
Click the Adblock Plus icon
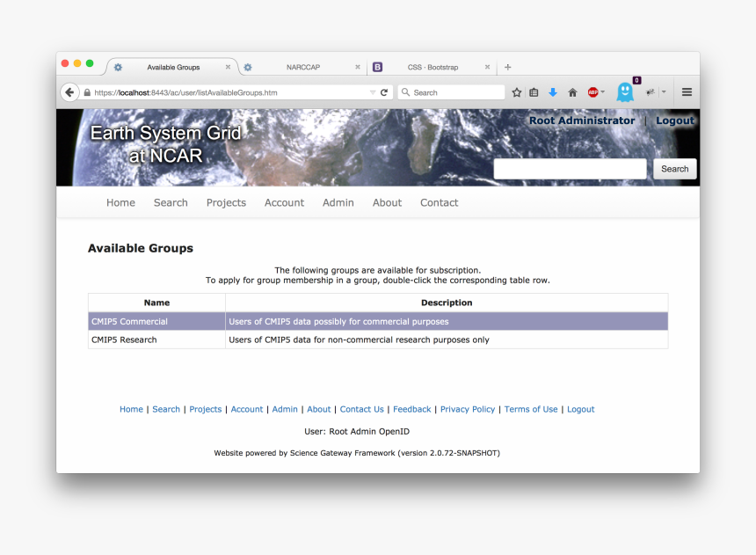(x=592, y=92)
